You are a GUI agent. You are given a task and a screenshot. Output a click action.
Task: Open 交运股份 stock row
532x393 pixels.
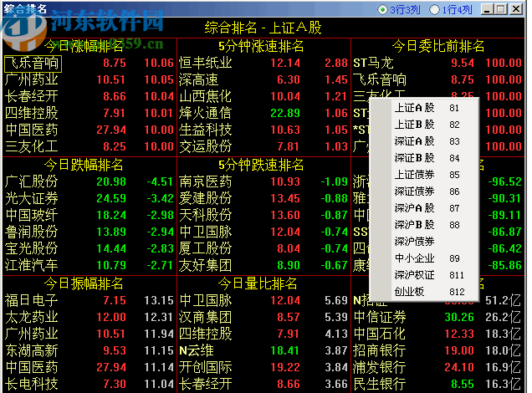click(x=263, y=146)
